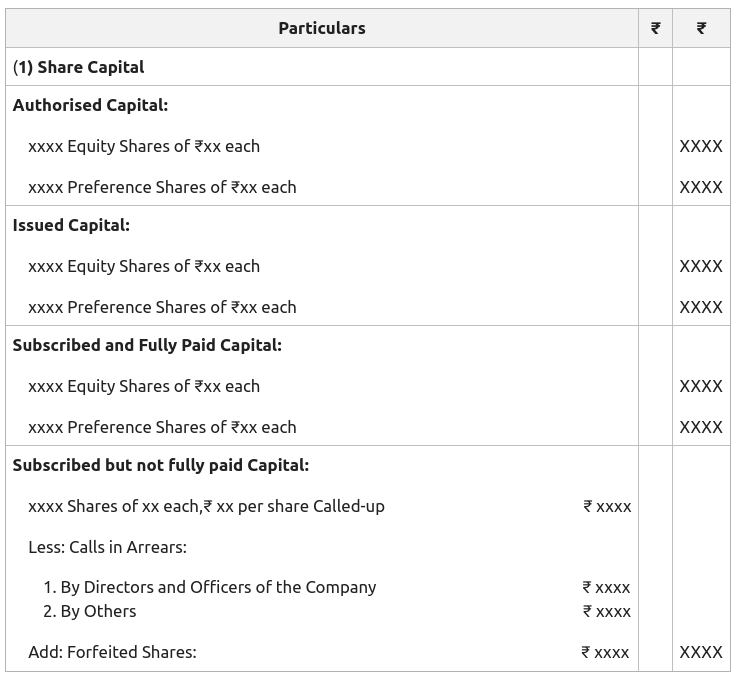The height and width of the screenshot is (677, 740).
Task: Click the "Add: Forfeited Shares:" label
Action: (x=112, y=652)
